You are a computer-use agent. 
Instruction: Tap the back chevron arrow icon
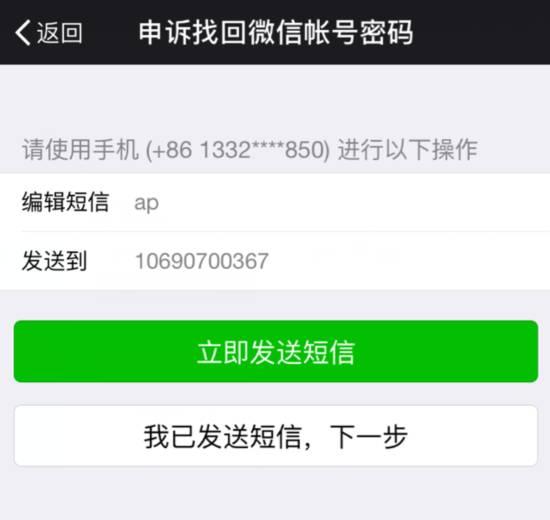[x=23, y=32]
